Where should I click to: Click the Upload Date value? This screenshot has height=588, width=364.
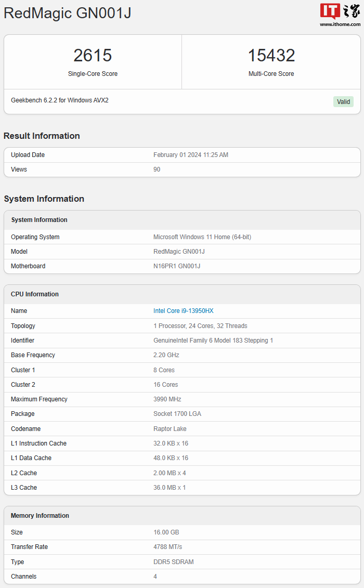click(x=190, y=155)
